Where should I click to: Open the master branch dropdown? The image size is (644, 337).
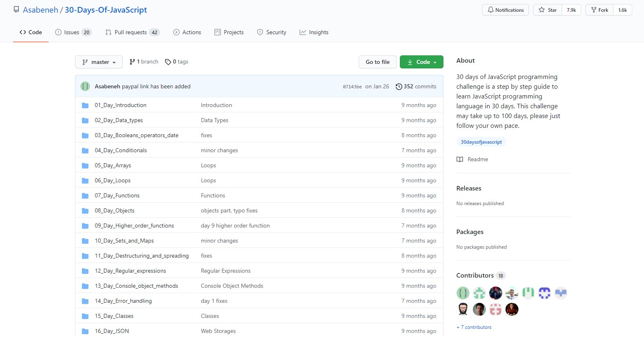(99, 62)
